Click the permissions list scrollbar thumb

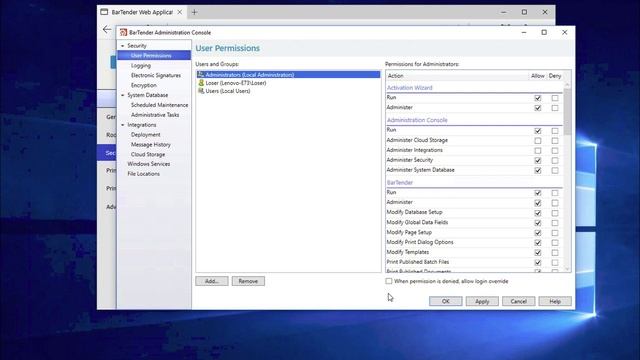tap(567, 111)
